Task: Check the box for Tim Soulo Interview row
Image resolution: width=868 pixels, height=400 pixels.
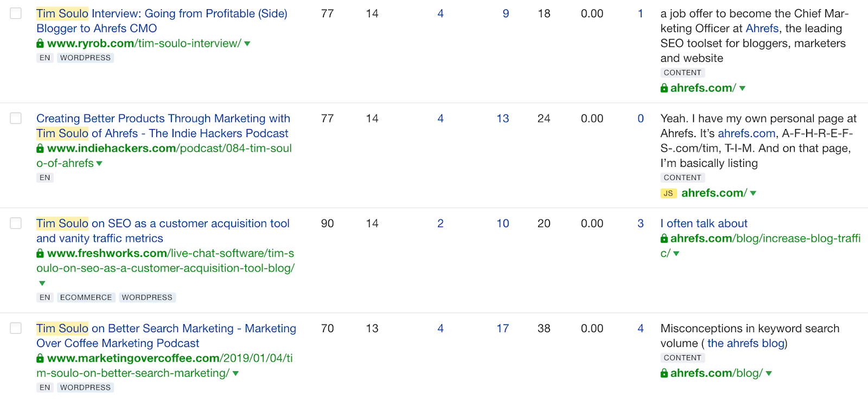Action: coord(16,14)
